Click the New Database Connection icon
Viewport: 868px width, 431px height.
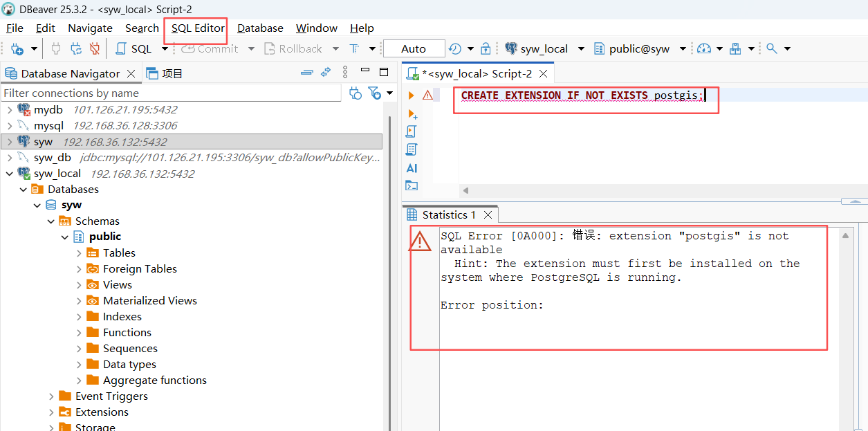[17, 49]
